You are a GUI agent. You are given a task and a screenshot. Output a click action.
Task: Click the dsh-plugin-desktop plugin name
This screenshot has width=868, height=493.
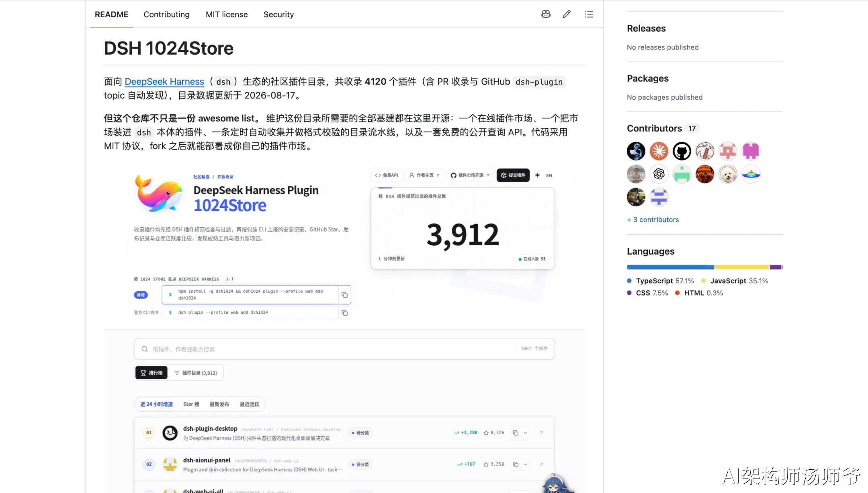point(210,429)
